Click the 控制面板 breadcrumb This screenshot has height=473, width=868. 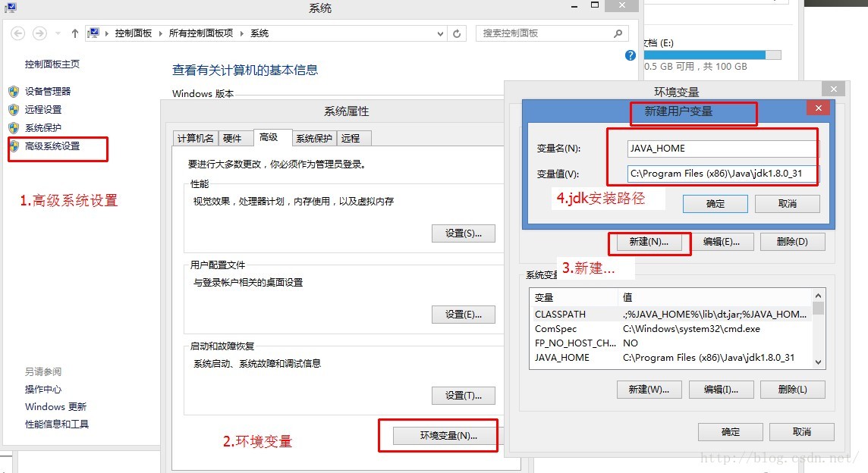pos(134,34)
